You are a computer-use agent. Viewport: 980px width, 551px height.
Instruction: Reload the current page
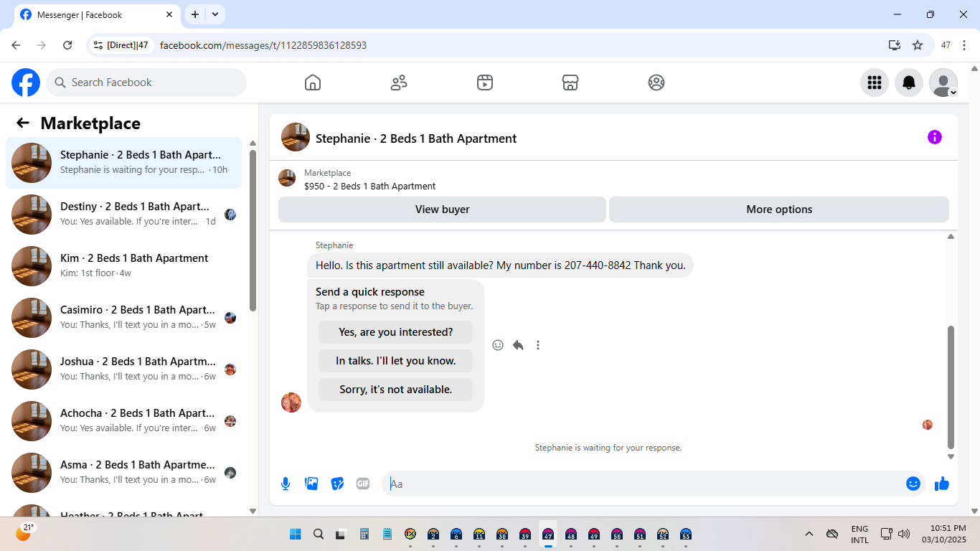tap(67, 45)
